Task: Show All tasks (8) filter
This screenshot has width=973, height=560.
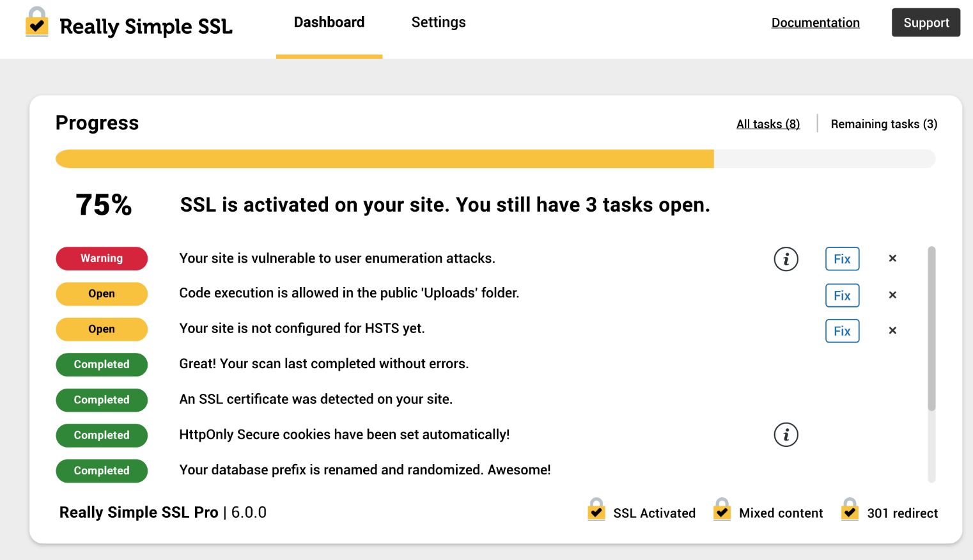Action: click(768, 124)
